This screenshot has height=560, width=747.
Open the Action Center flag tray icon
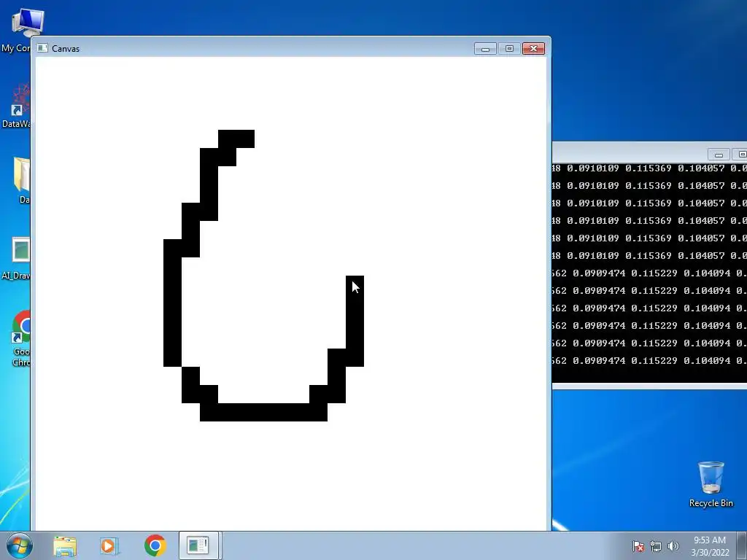(638, 546)
